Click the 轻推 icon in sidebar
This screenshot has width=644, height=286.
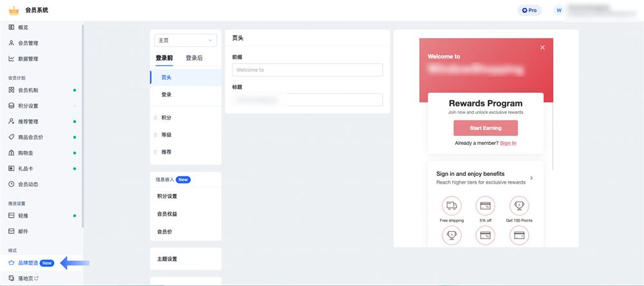tap(12, 215)
